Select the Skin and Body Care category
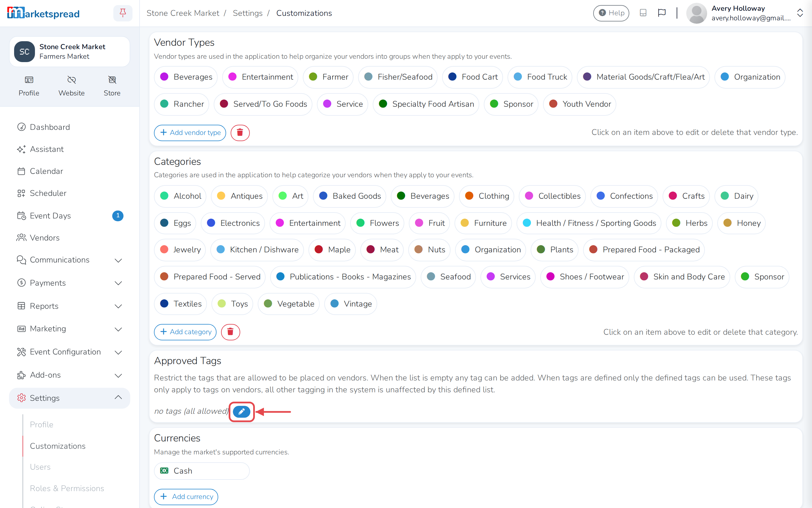Viewport: 812px width, 508px height. [x=682, y=277]
